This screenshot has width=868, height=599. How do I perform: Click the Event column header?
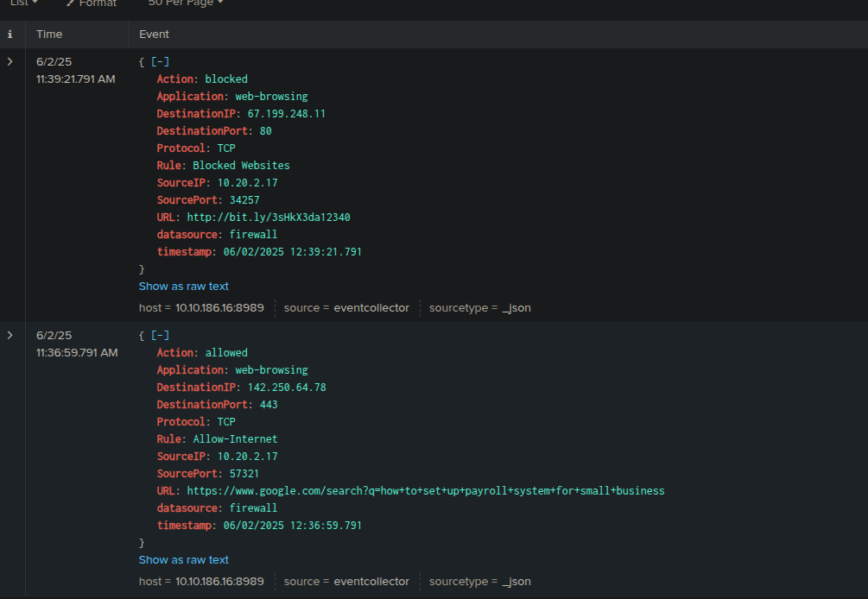[x=153, y=35]
